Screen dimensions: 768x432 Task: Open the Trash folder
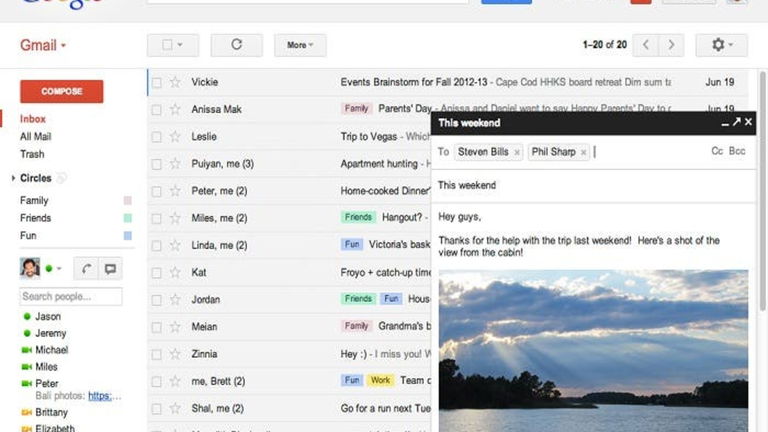click(x=32, y=154)
